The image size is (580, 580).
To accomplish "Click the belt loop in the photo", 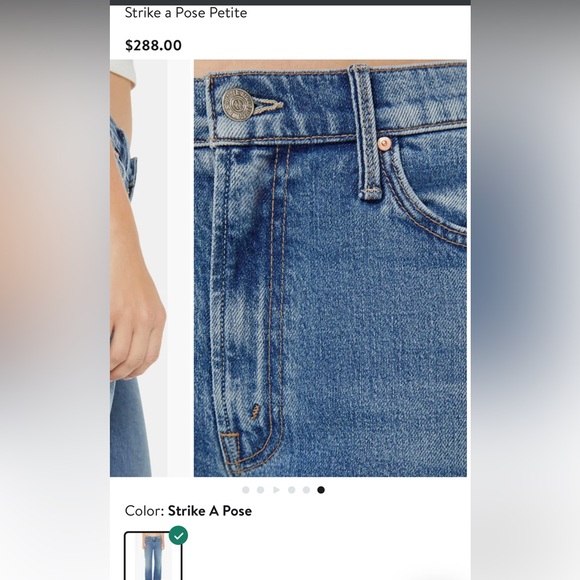I will point(365,132).
